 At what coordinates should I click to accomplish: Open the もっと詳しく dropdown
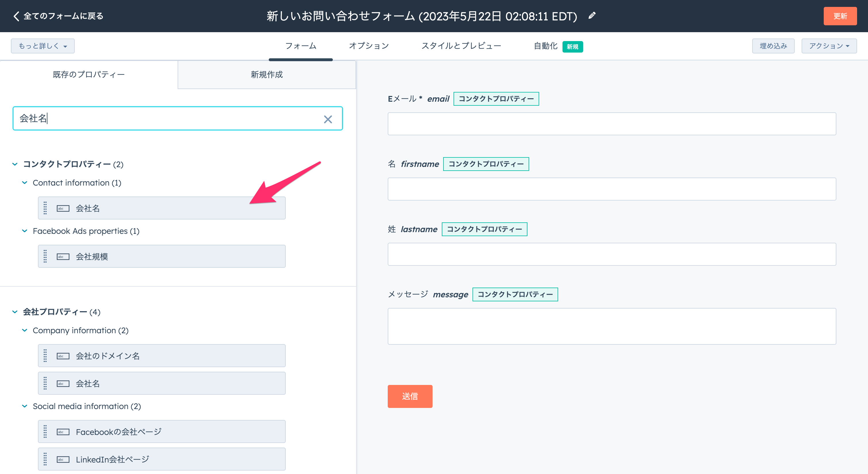(x=43, y=46)
